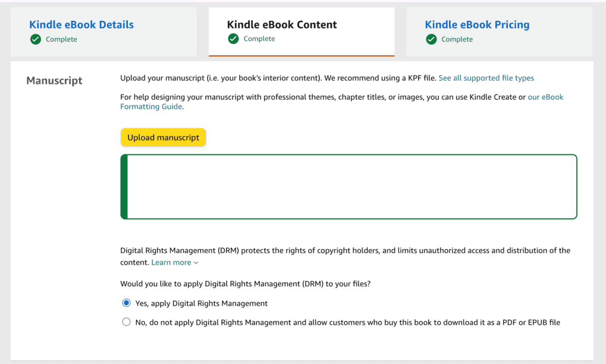Click the Complete status icon beside Details heading
Screen dimensions: 606x364
[36, 39]
